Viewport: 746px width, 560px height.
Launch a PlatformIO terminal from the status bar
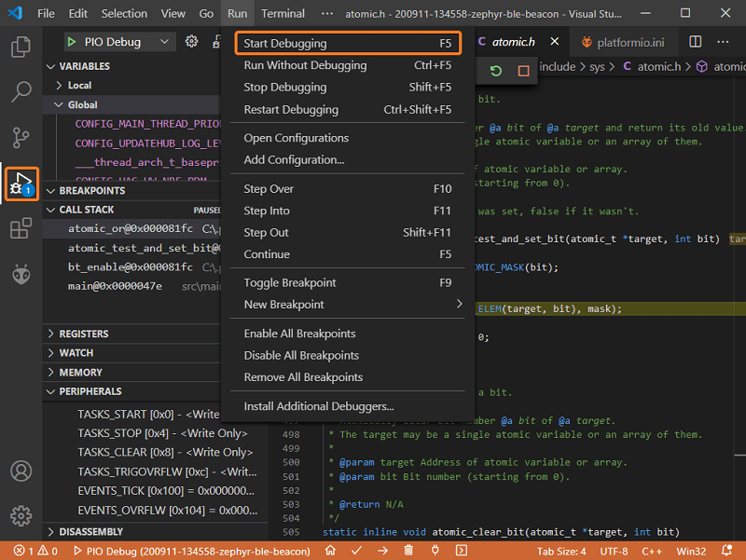[460, 551]
